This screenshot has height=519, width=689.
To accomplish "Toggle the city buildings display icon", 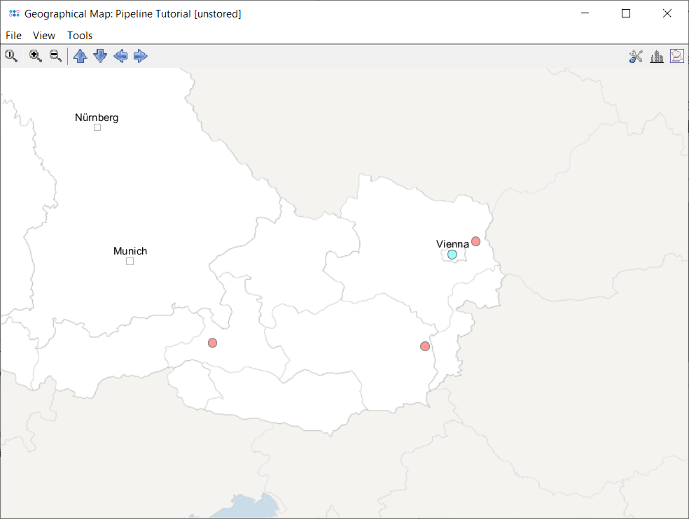I will pyautogui.click(x=657, y=56).
